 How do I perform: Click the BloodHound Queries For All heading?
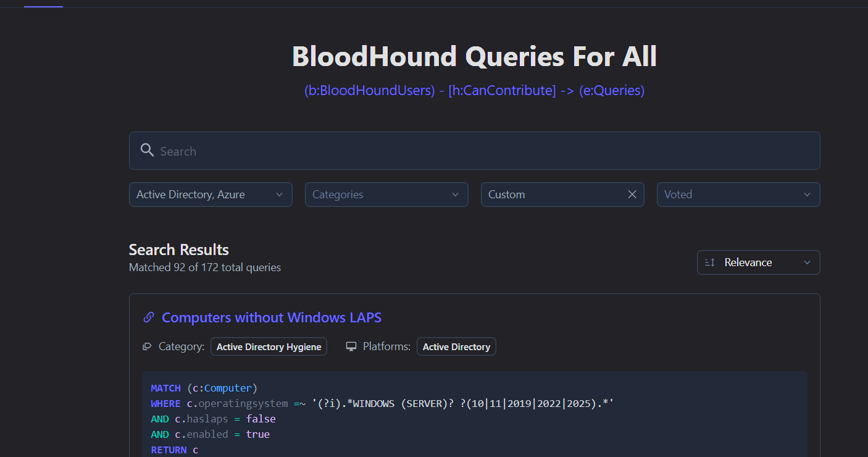click(474, 57)
